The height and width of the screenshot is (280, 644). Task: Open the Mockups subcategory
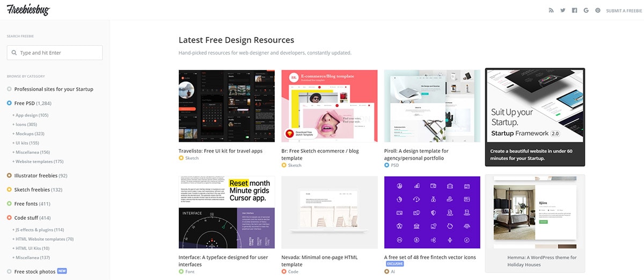(28, 134)
